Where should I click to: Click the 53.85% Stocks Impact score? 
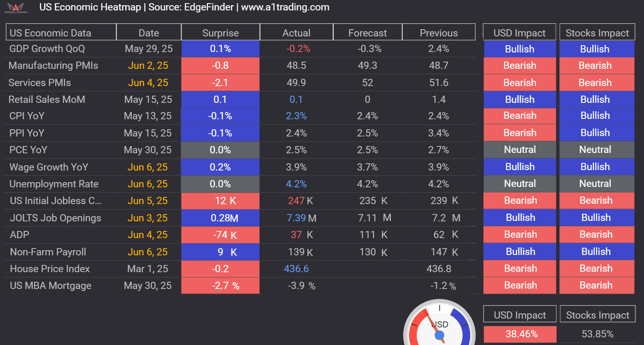point(597,334)
